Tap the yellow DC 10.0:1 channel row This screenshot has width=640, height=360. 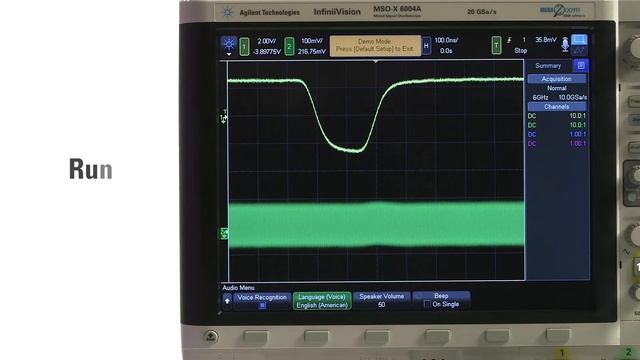coord(557,116)
